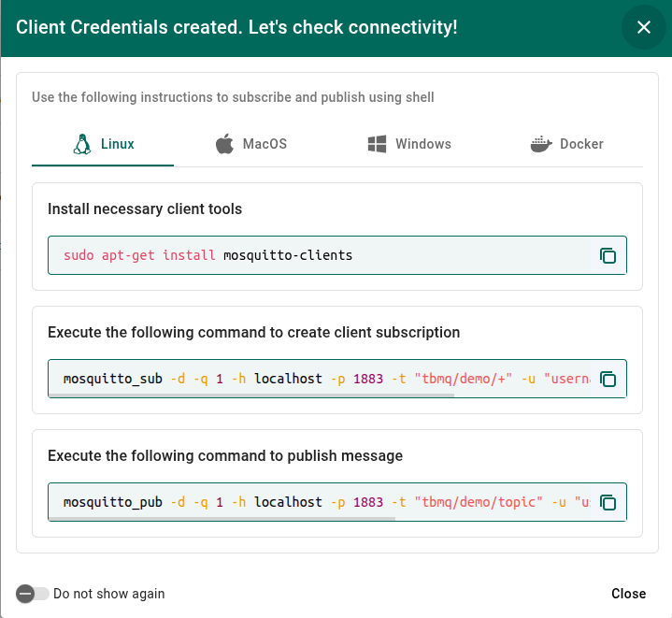672x618 pixels.
Task: Click the mosquitto_sub command's horizontal scrollbar
Action: tap(252, 395)
